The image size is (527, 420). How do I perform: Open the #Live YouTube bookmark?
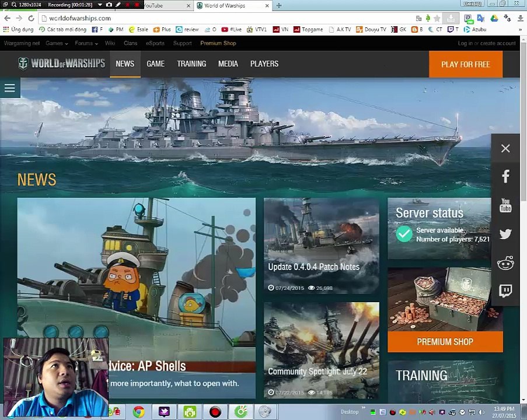click(x=231, y=30)
